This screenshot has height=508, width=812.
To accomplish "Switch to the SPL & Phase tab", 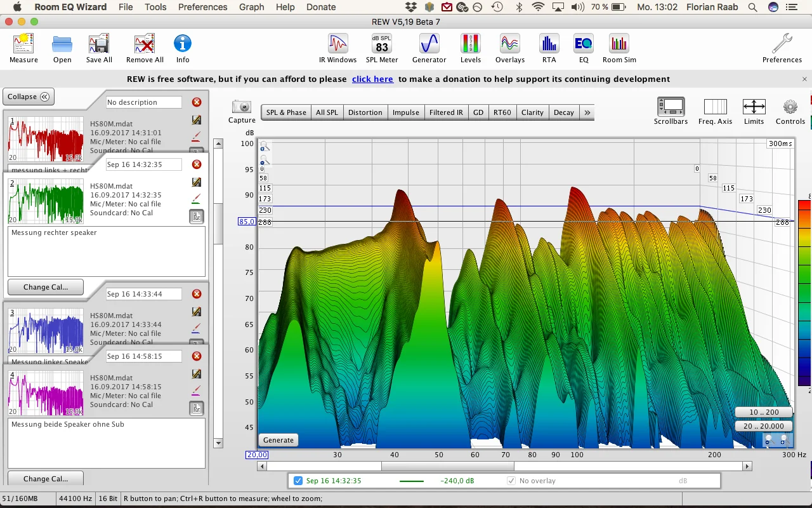I will pos(286,112).
